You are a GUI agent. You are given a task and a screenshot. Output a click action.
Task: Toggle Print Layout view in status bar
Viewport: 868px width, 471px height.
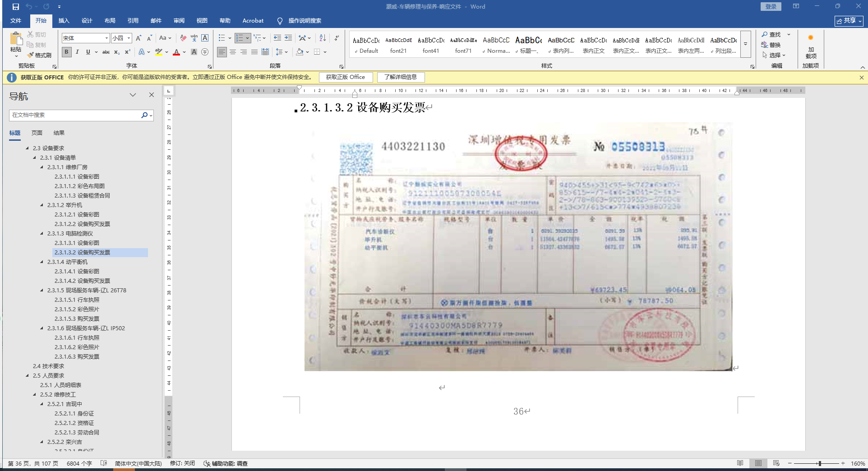(x=758, y=463)
